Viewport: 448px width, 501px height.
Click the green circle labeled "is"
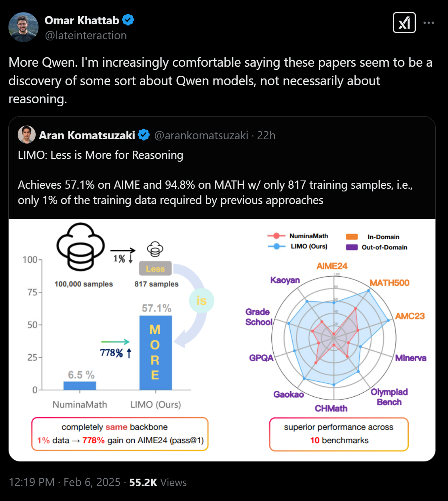pos(201,301)
